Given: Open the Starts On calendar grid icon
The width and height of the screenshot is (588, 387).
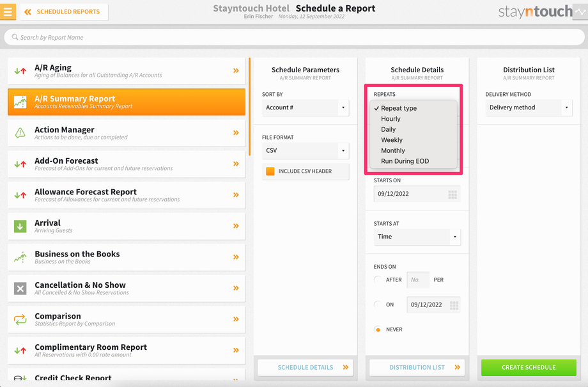Looking at the screenshot, I should click(x=453, y=194).
